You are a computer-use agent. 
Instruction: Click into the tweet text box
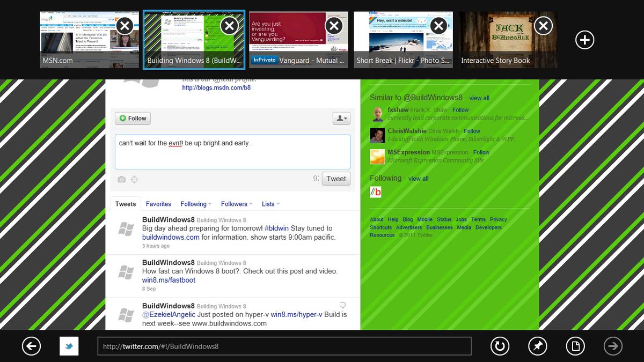pyautogui.click(x=232, y=152)
